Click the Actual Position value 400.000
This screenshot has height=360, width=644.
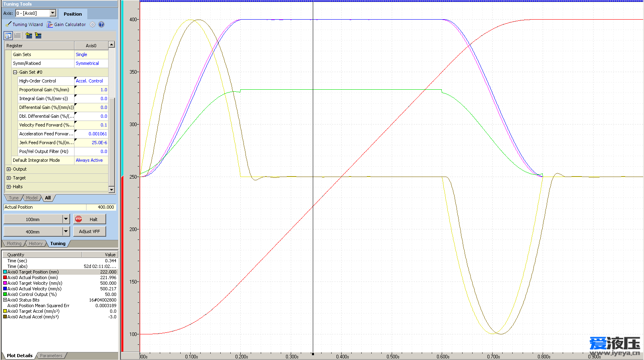click(101, 207)
